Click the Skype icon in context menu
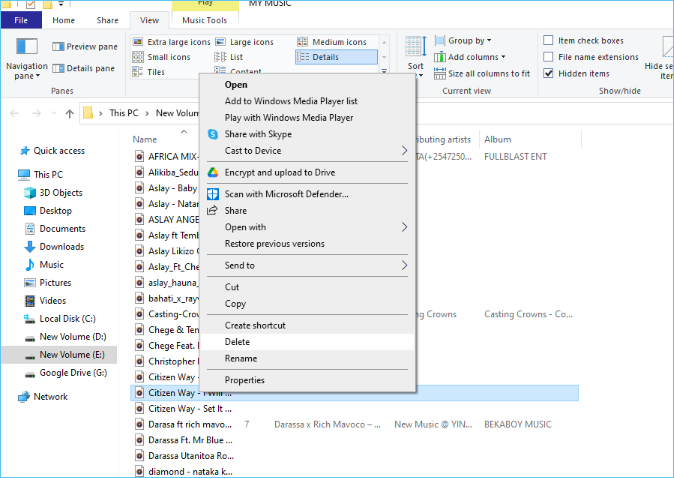The width and height of the screenshot is (674, 478). point(212,134)
